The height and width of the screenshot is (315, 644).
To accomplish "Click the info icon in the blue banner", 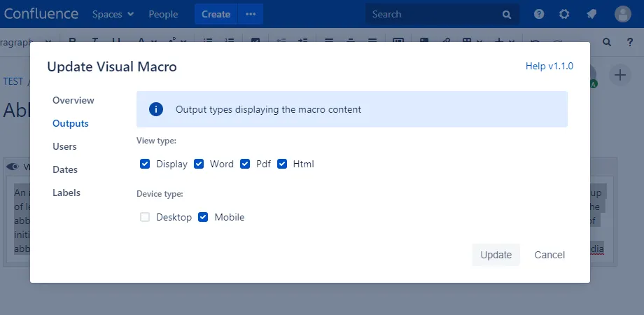I will coord(156,109).
